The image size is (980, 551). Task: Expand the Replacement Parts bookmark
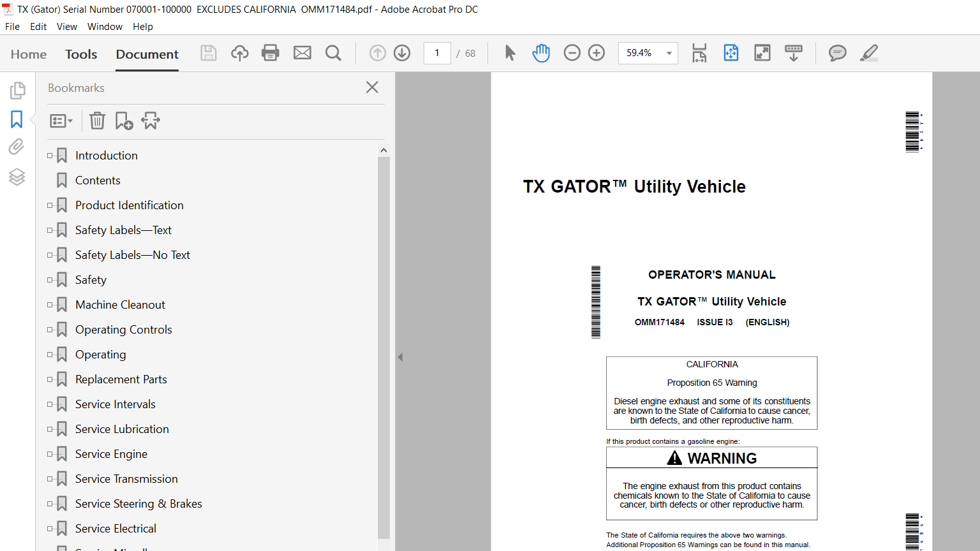coord(50,379)
